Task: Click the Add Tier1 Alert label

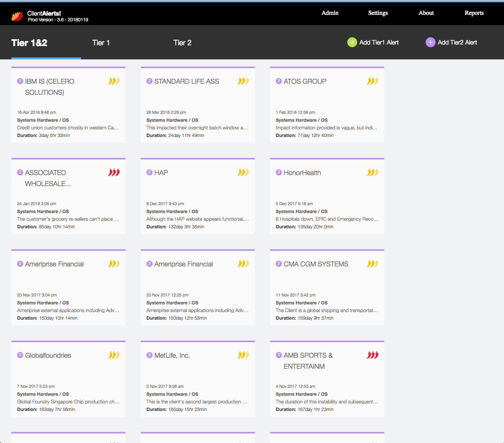Action: tap(379, 42)
